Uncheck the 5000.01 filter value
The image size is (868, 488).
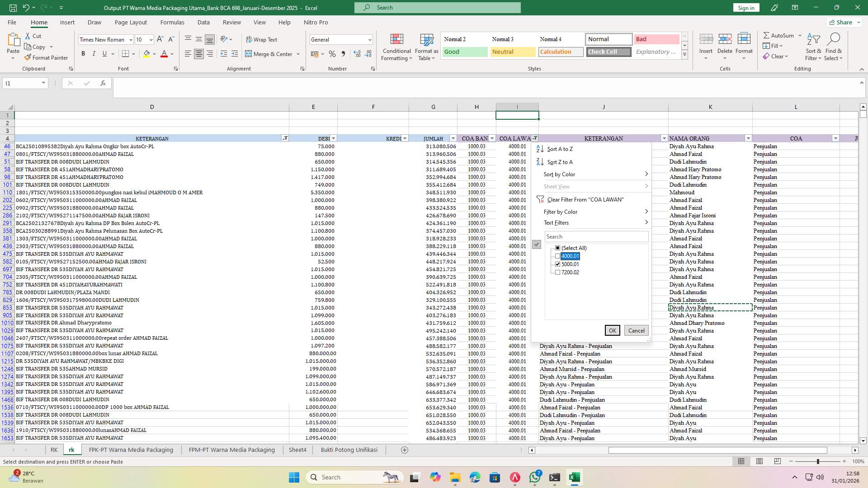point(558,264)
